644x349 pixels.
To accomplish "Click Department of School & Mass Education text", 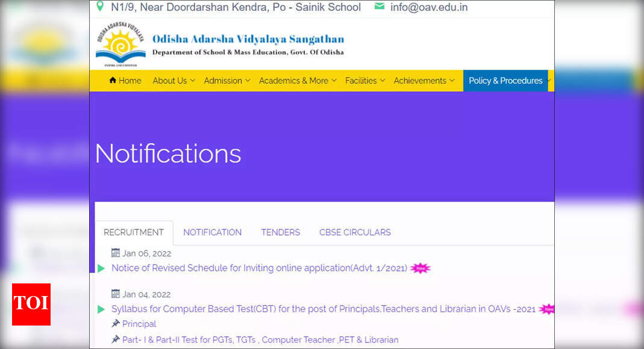I will coord(248,52).
